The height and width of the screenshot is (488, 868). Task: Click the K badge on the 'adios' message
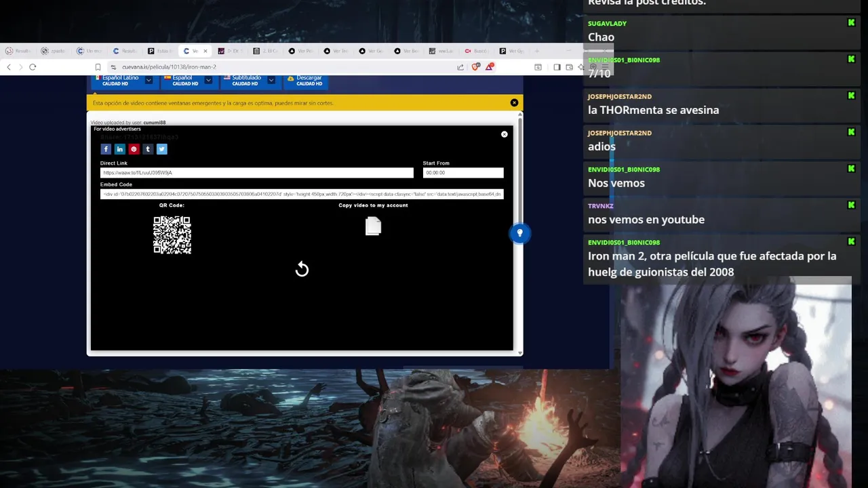click(851, 132)
